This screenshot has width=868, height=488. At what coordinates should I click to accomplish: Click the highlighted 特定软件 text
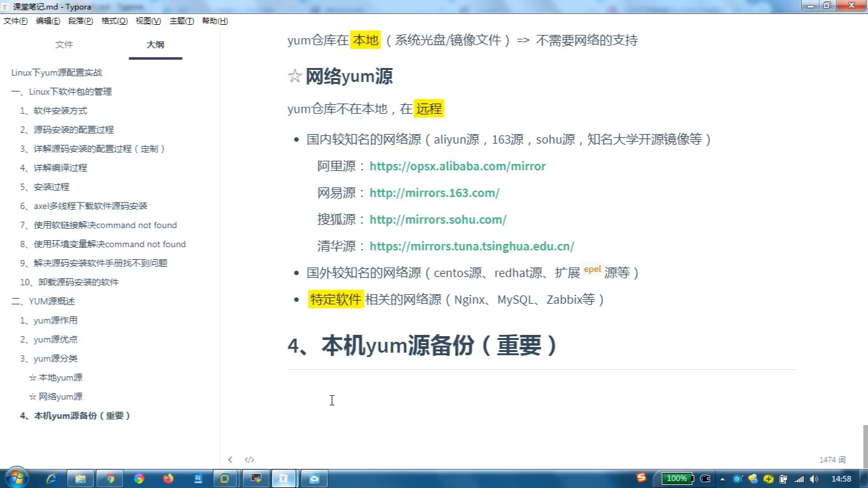pyautogui.click(x=336, y=299)
